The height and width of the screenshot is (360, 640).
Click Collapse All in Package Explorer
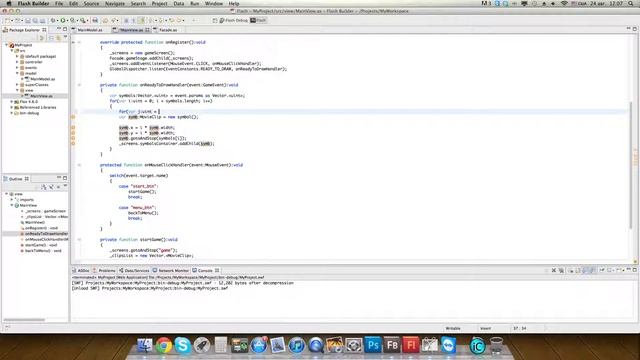point(51,38)
